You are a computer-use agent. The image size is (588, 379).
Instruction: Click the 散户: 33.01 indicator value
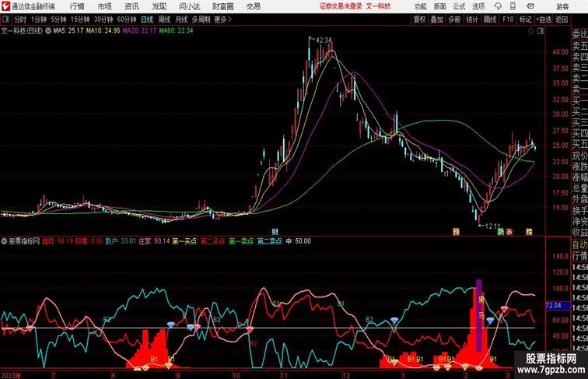point(121,241)
